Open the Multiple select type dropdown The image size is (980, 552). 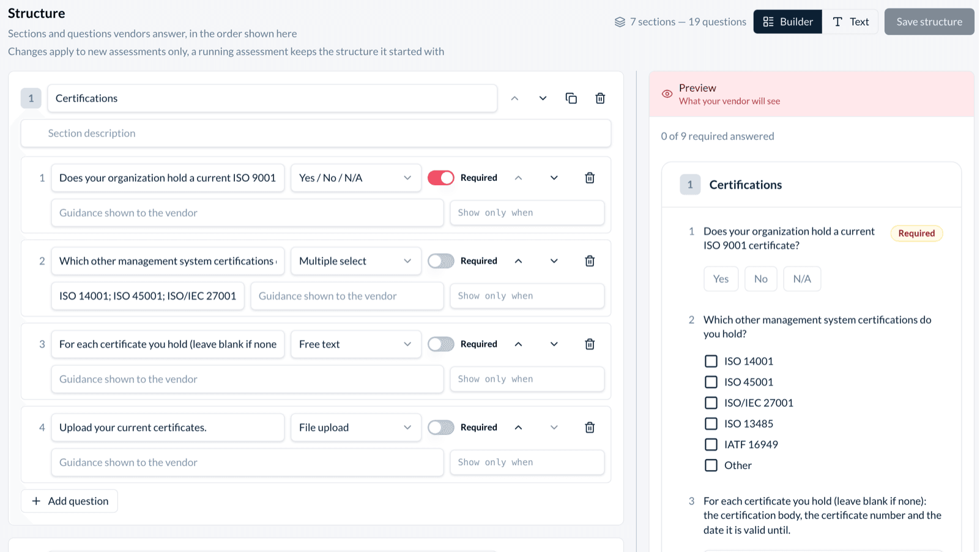(355, 261)
